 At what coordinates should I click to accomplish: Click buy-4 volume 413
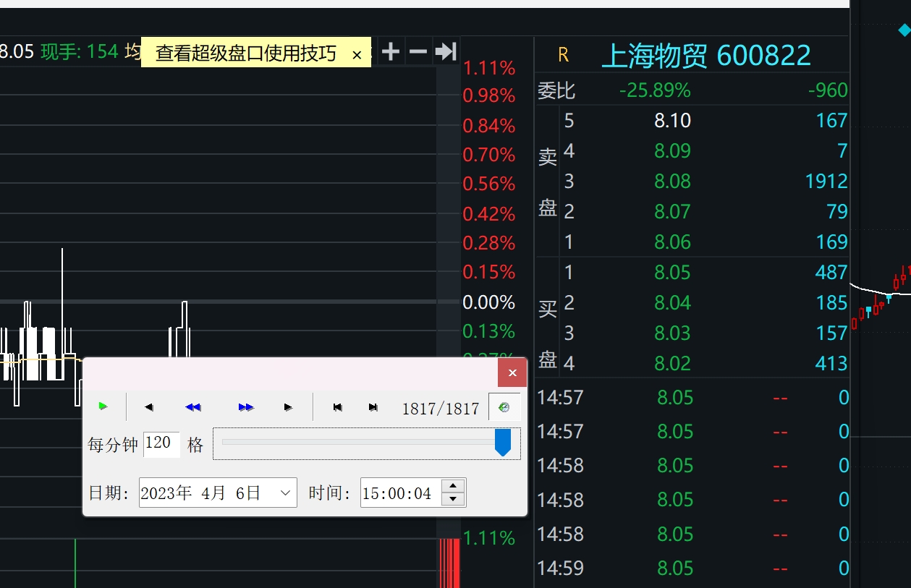[831, 363]
